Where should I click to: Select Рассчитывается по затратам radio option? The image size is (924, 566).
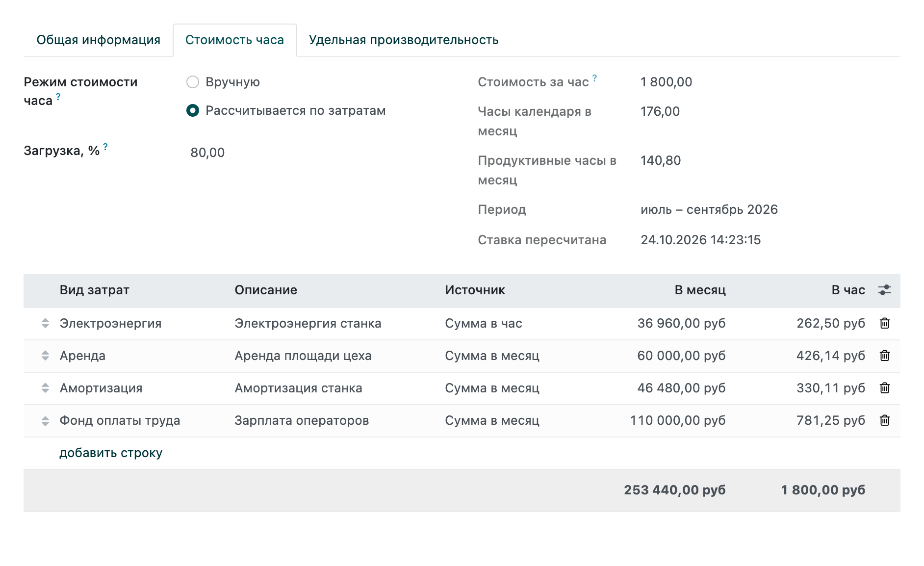click(x=193, y=110)
